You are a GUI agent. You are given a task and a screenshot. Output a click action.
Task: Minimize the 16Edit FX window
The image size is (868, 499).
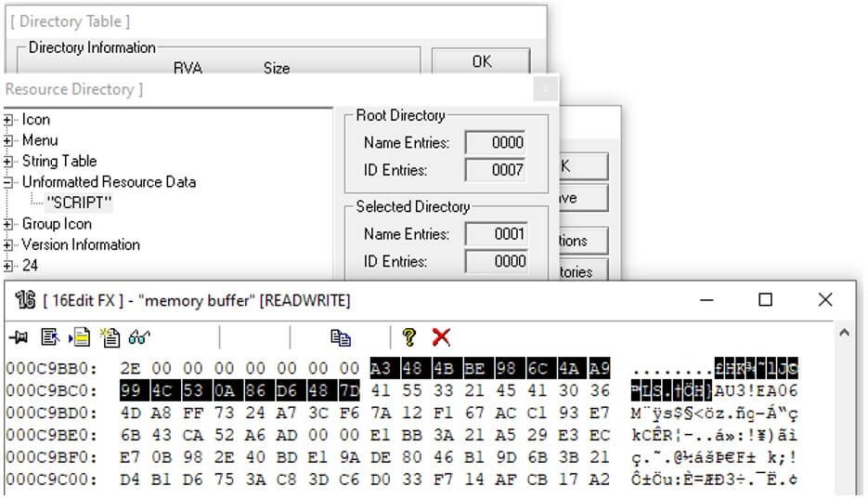706,300
